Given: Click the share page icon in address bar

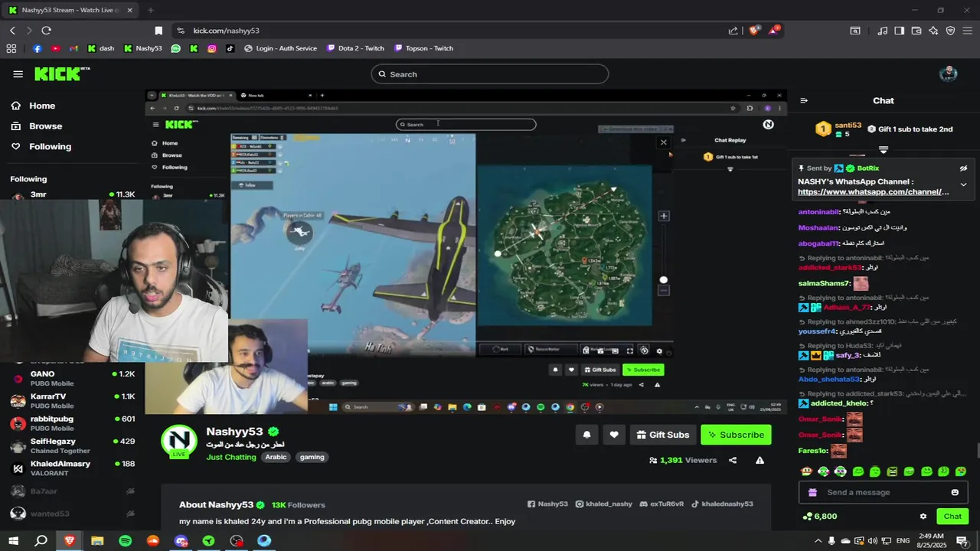Looking at the screenshot, I should 733,31.
